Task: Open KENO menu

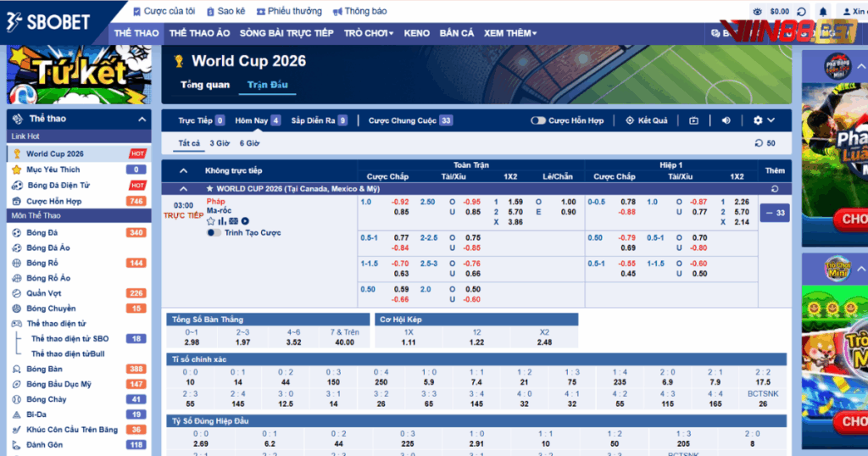Action: pyautogui.click(x=417, y=33)
